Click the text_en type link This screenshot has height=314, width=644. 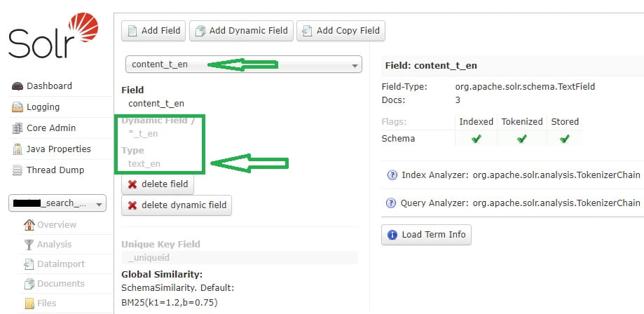[x=144, y=164]
